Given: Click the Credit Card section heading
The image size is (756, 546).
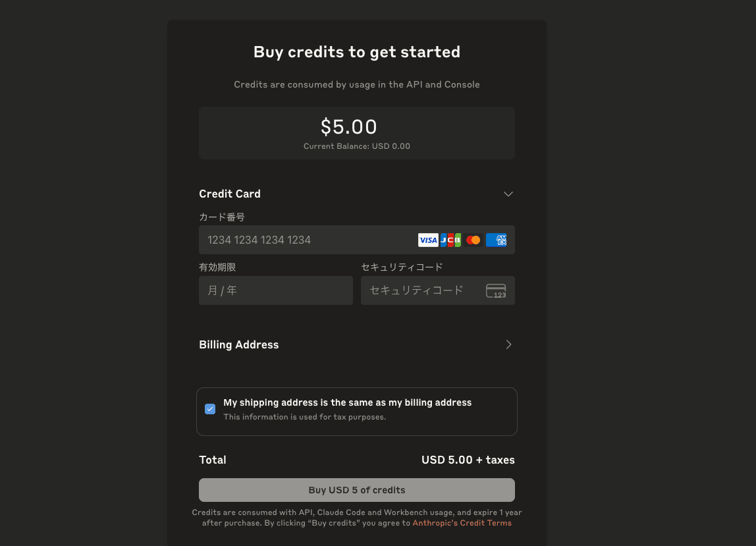Looking at the screenshot, I should pyautogui.click(x=230, y=194).
